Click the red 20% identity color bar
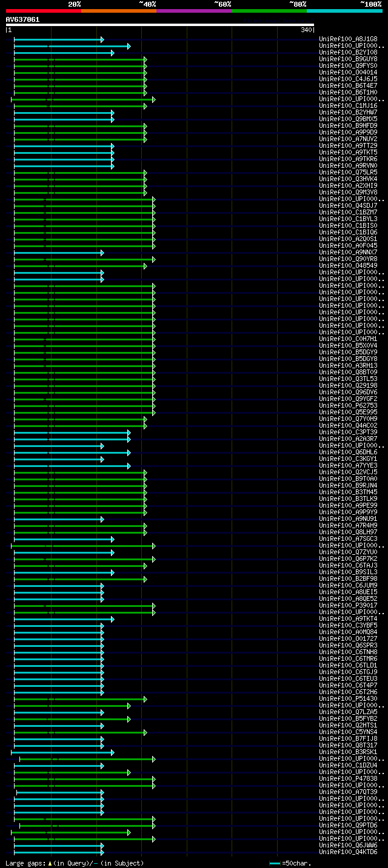The image size is (388, 868). (43, 11)
